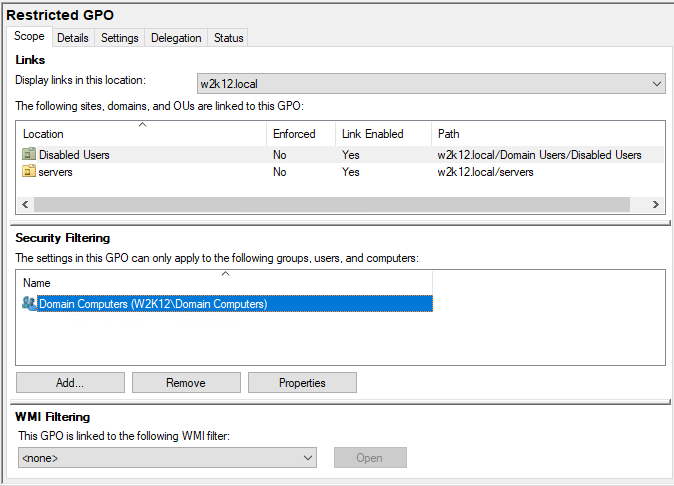This screenshot has width=674, height=486.
Task: Sort links by Path column header
Action: (548, 134)
